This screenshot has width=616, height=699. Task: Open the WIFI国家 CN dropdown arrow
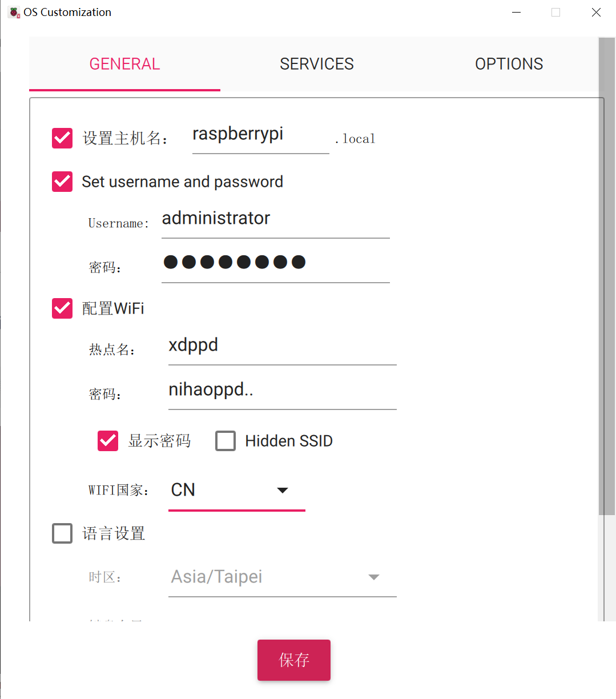[282, 491]
